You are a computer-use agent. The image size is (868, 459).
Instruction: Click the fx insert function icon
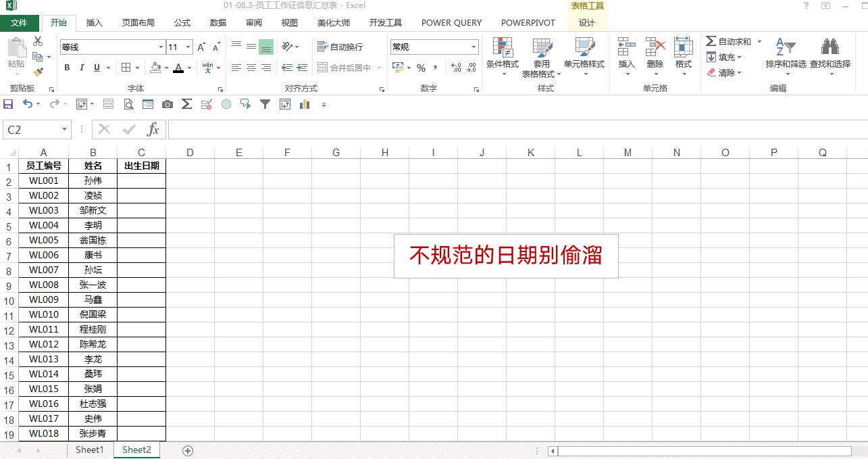pos(153,129)
